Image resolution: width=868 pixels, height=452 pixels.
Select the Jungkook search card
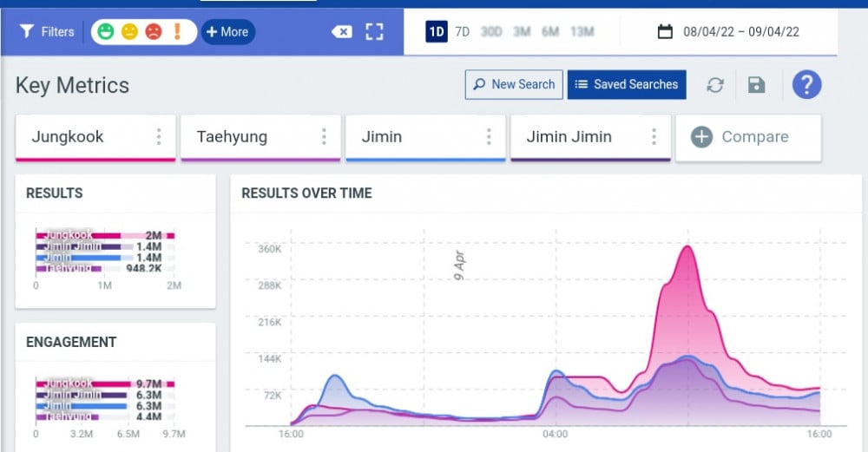[x=95, y=137]
